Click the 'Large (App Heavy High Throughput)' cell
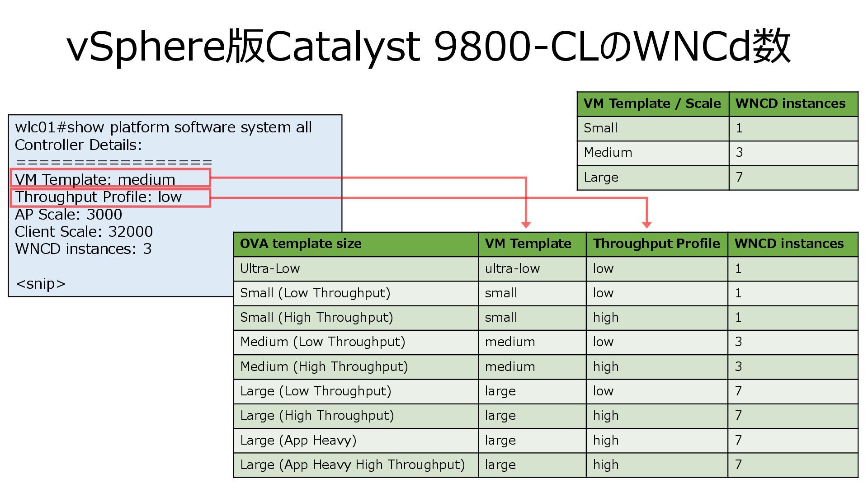This screenshot has height=488, width=868. (x=352, y=465)
